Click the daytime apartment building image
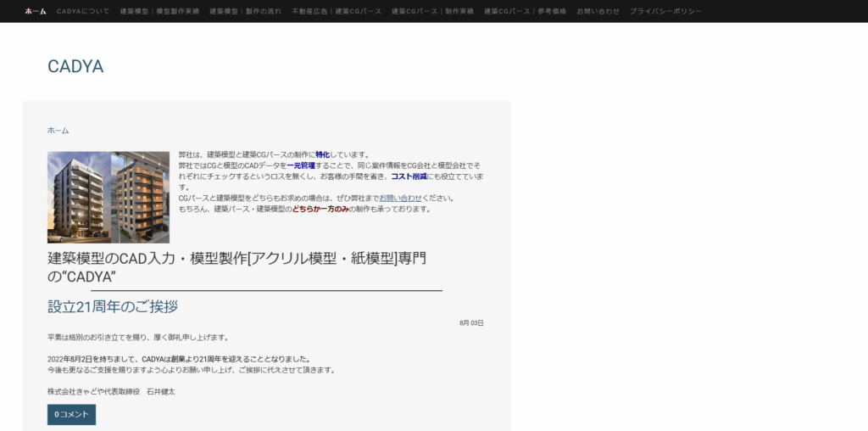Viewport: 868px width, 431px height. 78,197
